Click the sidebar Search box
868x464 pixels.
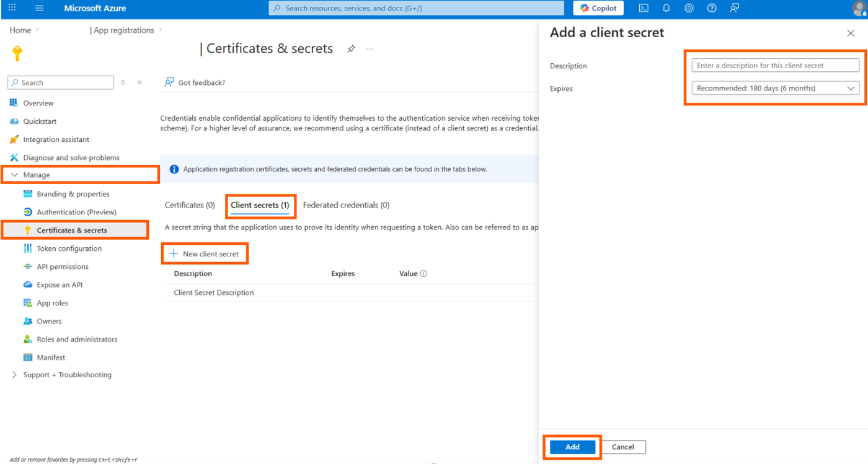tap(61, 82)
